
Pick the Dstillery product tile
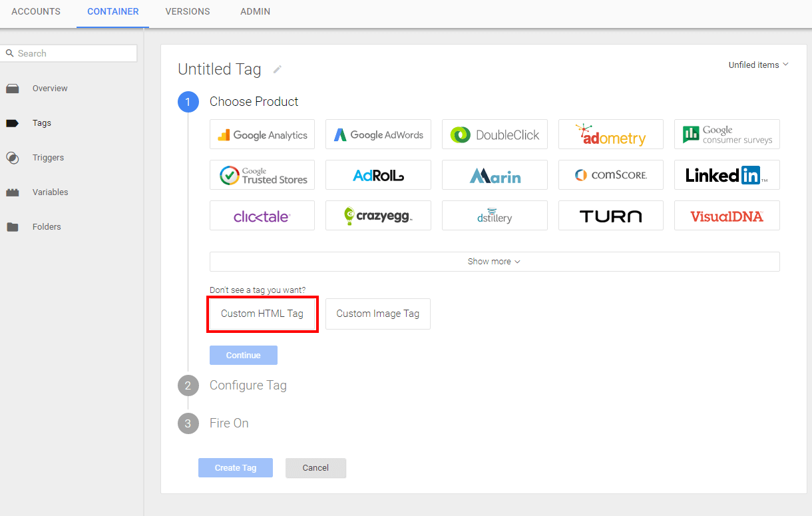[495, 216]
